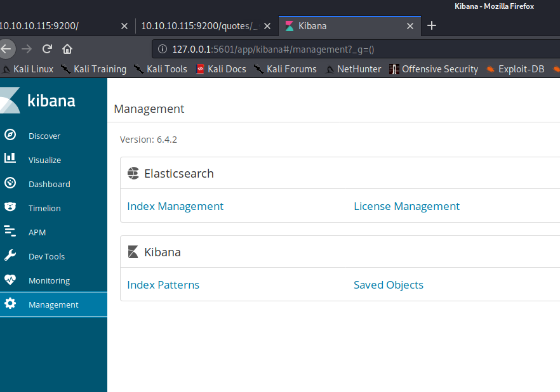Image resolution: width=560 pixels, height=392 pixels.
Task: Select the Visualize bar chart icon
Action: pyautogui.click(x=10, y=159)
